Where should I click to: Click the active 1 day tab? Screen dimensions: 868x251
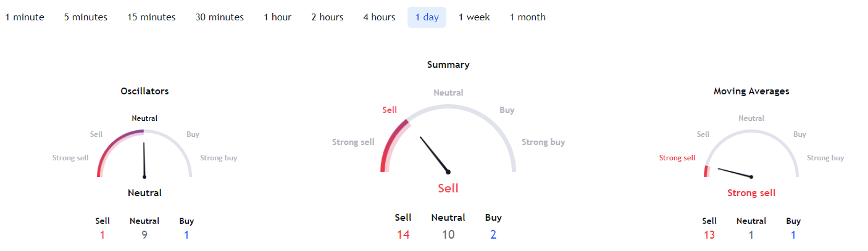click(x=427, y=17)
